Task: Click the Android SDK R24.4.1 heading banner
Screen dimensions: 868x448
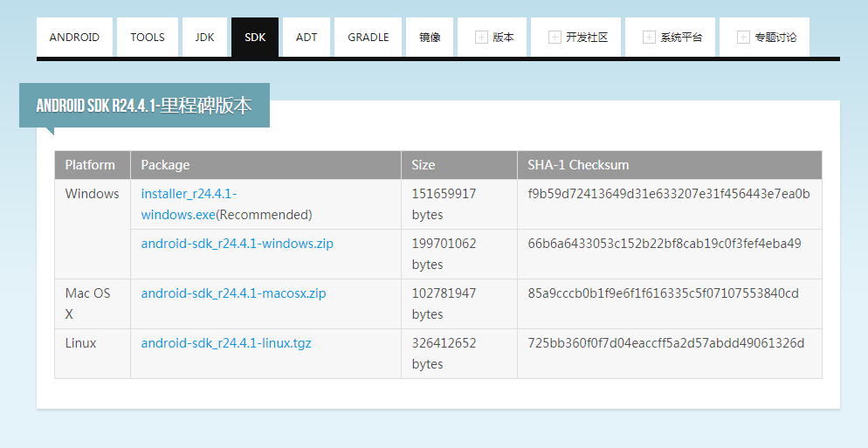Action: (x=144, y=105)
